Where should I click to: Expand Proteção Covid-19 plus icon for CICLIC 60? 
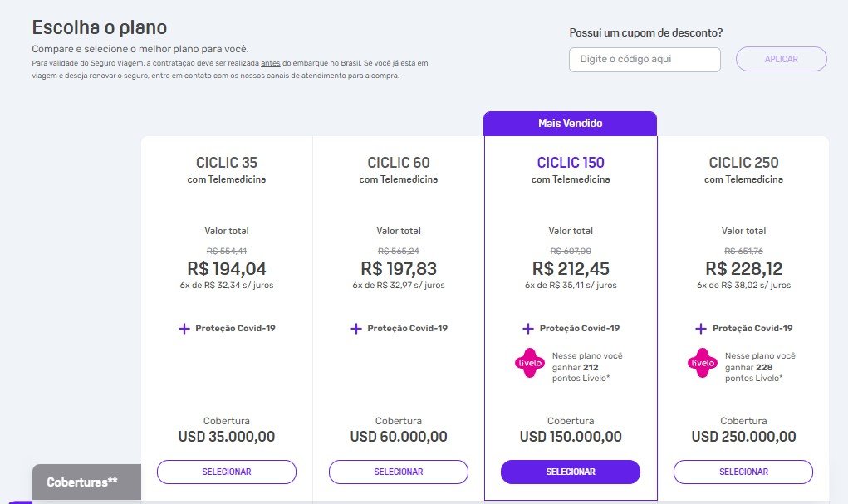pyautogui.click(x=355, y=329)
